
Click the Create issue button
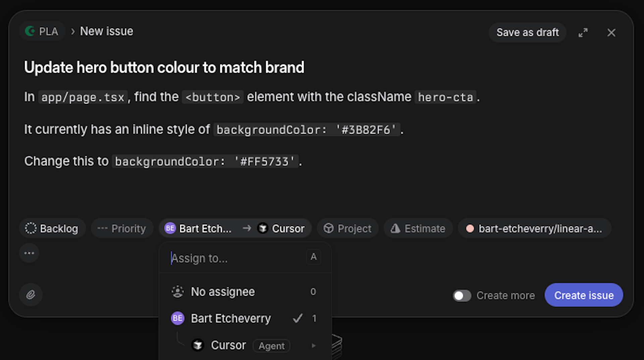coord(584,295)
